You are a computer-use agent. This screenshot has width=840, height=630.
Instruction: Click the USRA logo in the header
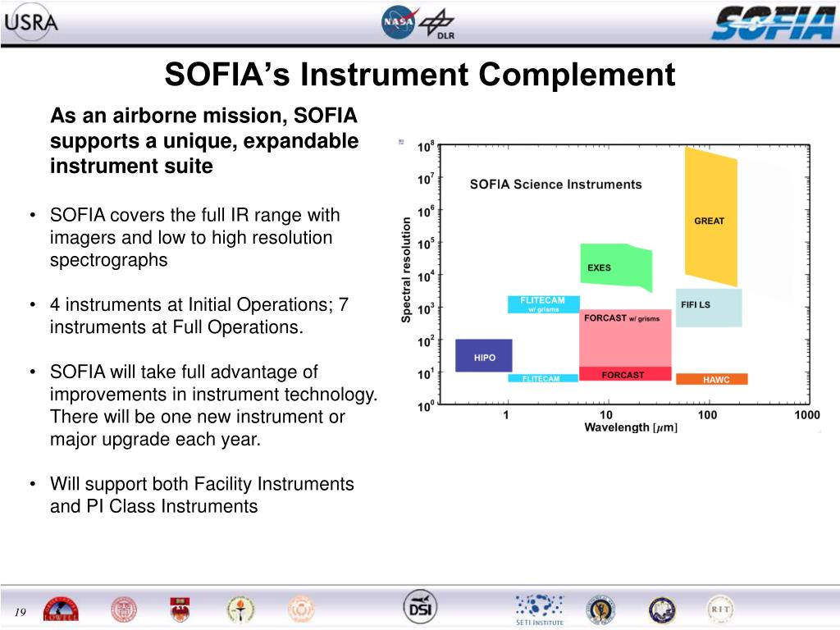click(31, 22)
